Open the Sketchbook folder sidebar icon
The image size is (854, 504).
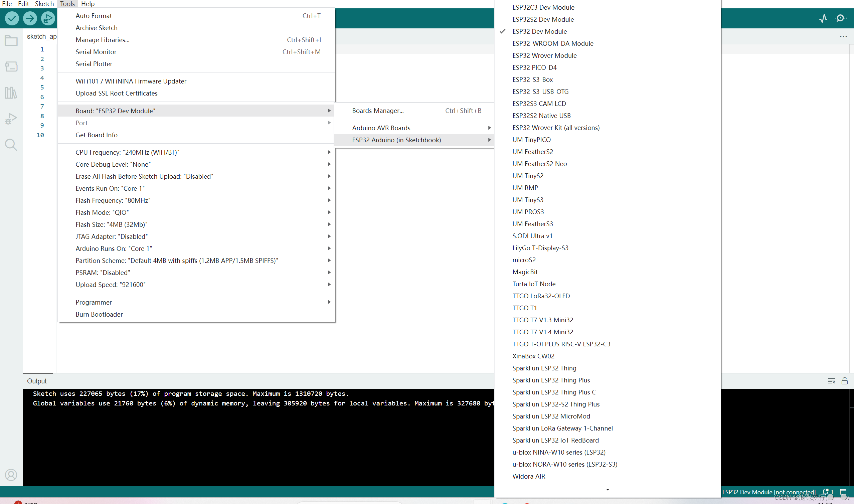point(11,41)
